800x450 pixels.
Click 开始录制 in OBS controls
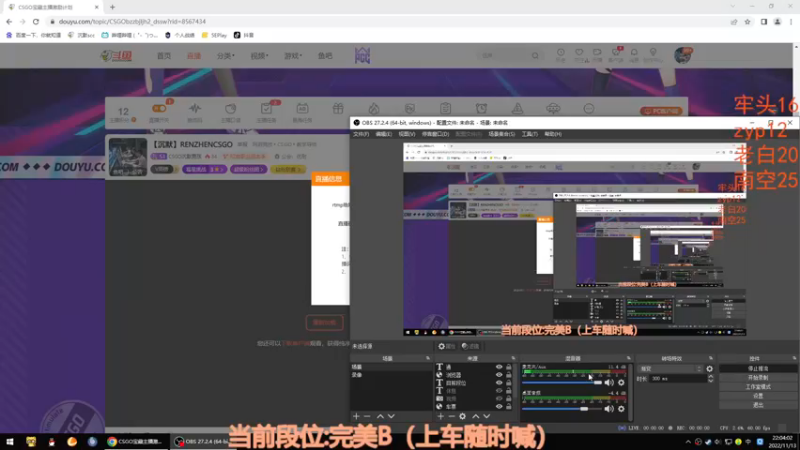tap(758, 378)
